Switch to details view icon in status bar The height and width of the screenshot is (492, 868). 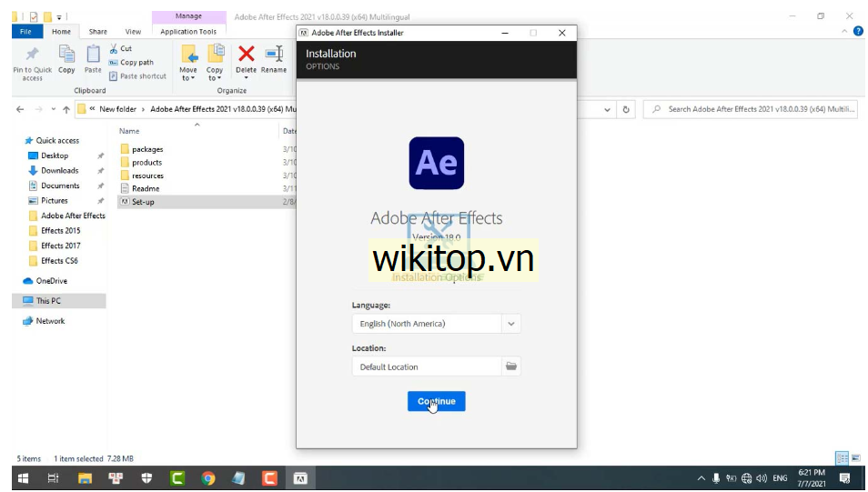pyautogui.click(x=842, y=458)
